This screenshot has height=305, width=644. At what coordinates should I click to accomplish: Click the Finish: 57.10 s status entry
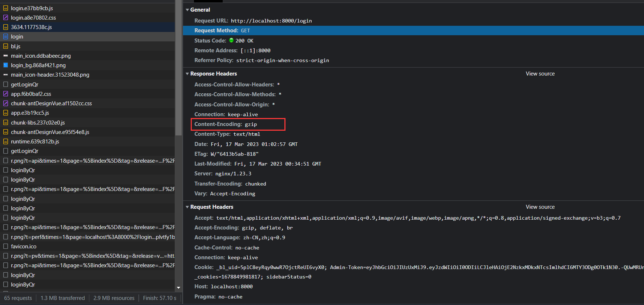tap(159, 298)
